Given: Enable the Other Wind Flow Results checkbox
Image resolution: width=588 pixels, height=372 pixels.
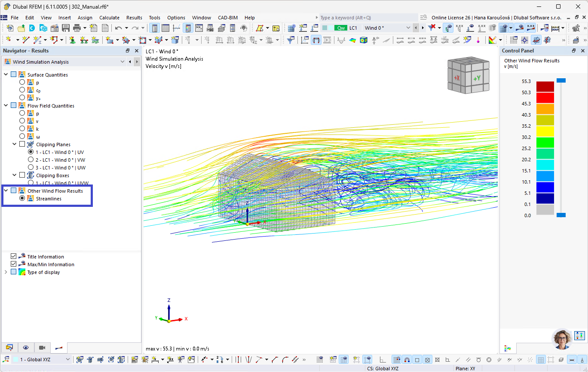Looking at the screenshot, I should coord(13,191).
